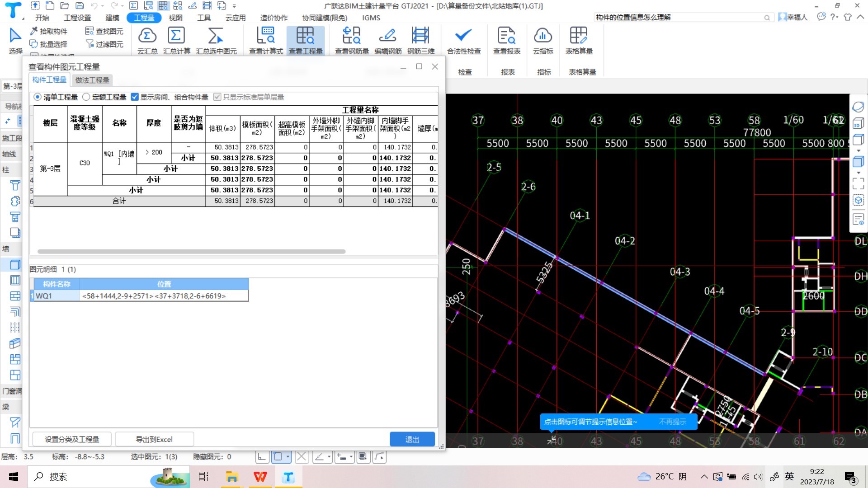
Task: Click the 3D view icon on right toolbar
Action: [858, 124]
